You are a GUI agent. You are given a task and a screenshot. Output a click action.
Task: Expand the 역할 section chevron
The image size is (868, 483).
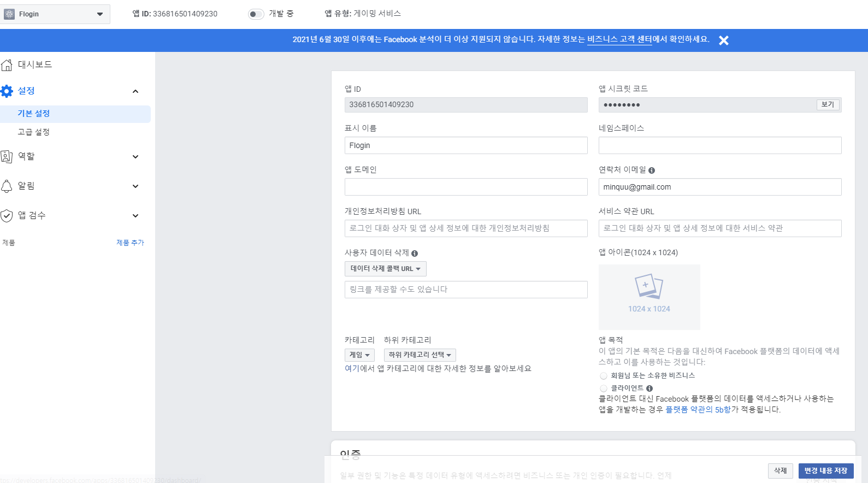(x=135, y=157)
